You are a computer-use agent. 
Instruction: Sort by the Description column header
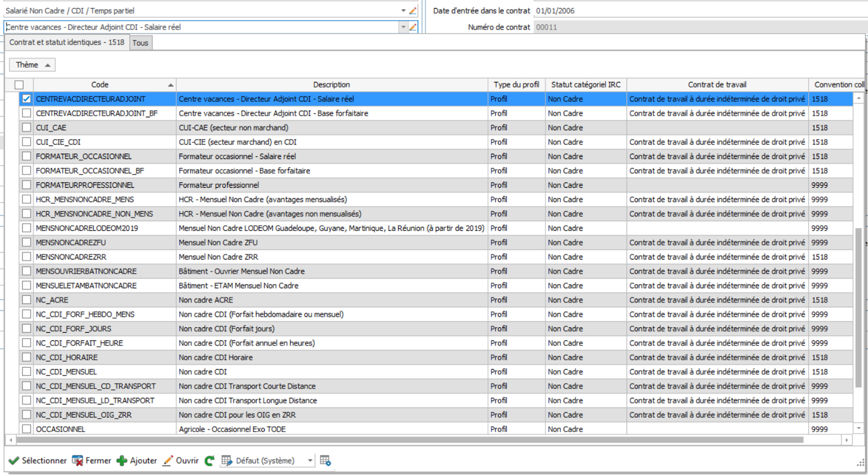331,85
